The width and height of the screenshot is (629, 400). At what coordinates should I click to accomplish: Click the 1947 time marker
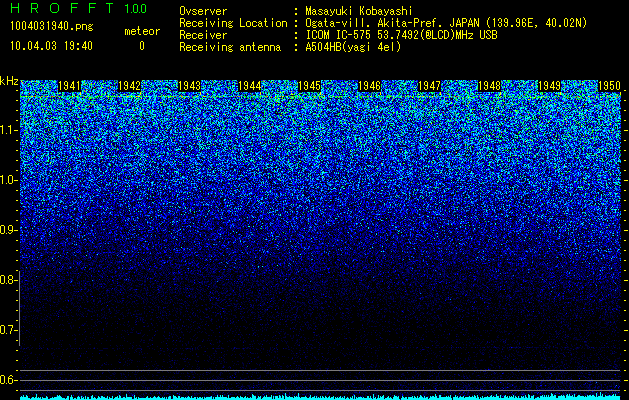[x=429, y=86]
